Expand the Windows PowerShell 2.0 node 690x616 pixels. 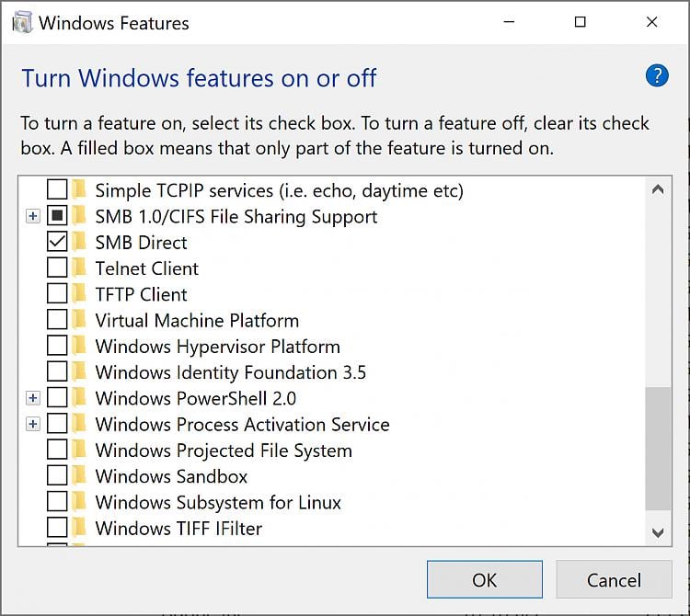[33, 398]
